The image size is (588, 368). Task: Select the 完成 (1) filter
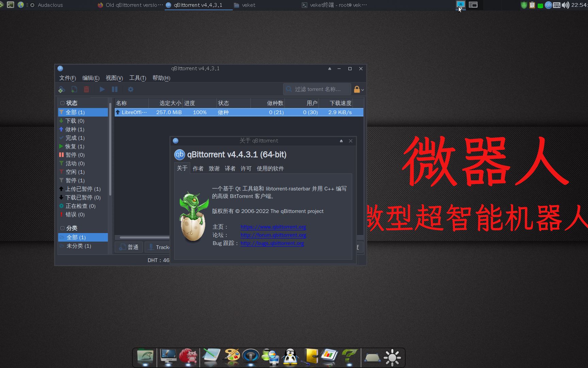[83, 138]
